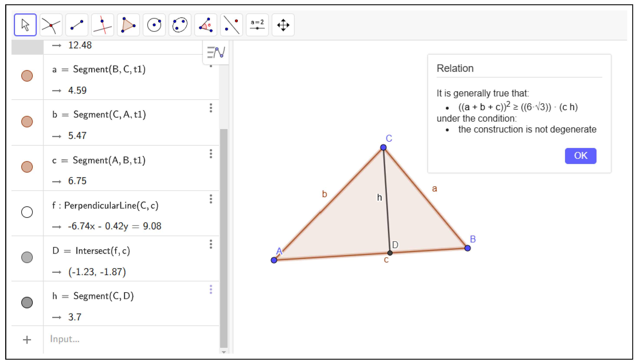
Task: Pick the Angle measurement tool
Action: click(x=206, y=25)
